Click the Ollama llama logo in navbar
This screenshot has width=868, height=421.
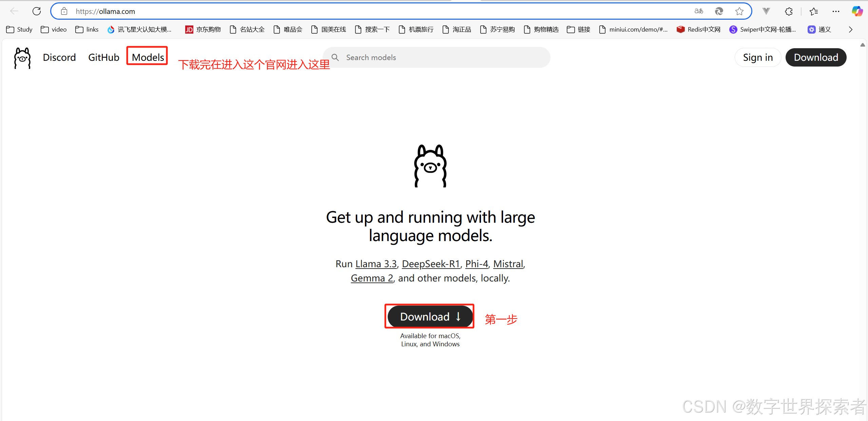[22, 58]
